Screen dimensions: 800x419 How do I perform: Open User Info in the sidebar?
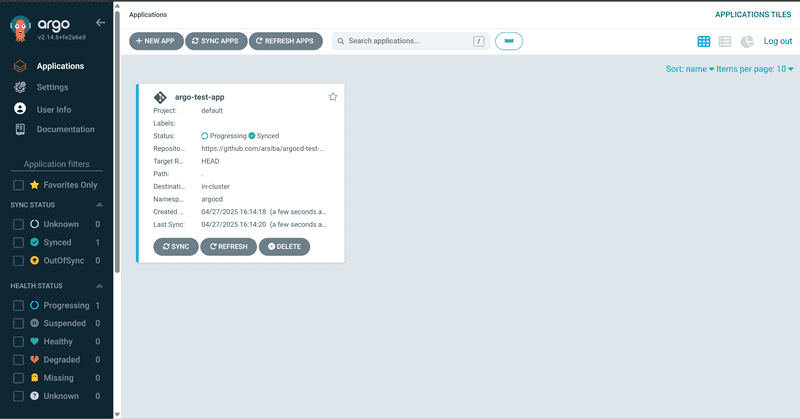(x=56, y=109)
